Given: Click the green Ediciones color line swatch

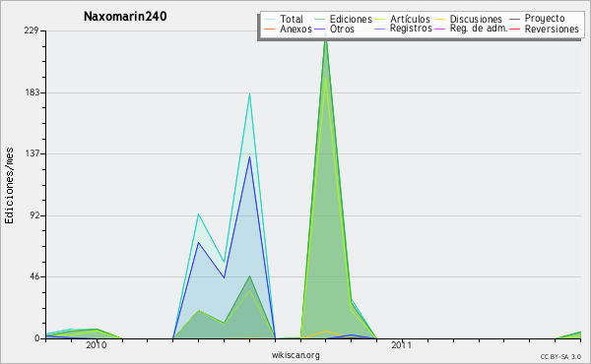Looking at the screenshot, I should click(x=319, y=19).
